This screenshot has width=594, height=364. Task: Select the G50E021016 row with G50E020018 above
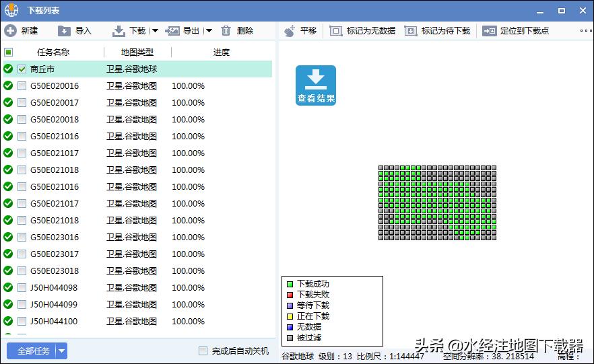click(137, 136)
